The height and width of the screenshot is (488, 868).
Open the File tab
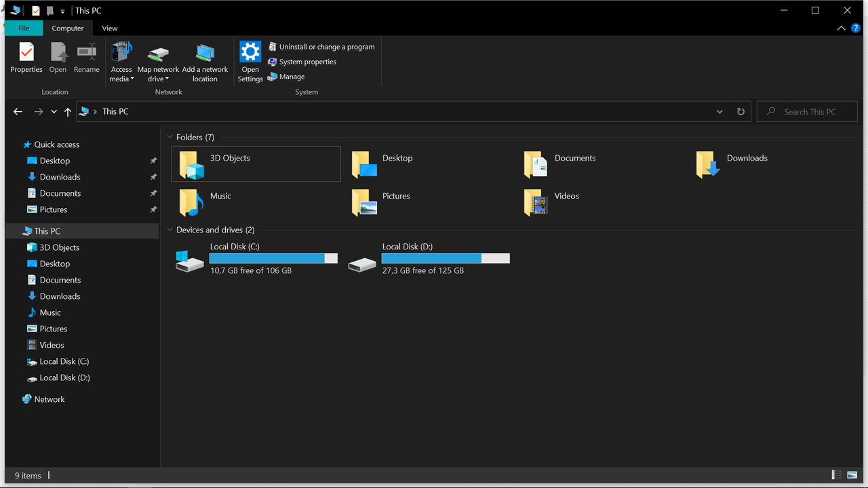point(24,28)
